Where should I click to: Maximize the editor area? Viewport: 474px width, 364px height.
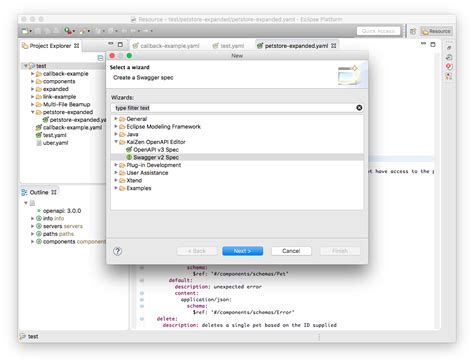433,44
